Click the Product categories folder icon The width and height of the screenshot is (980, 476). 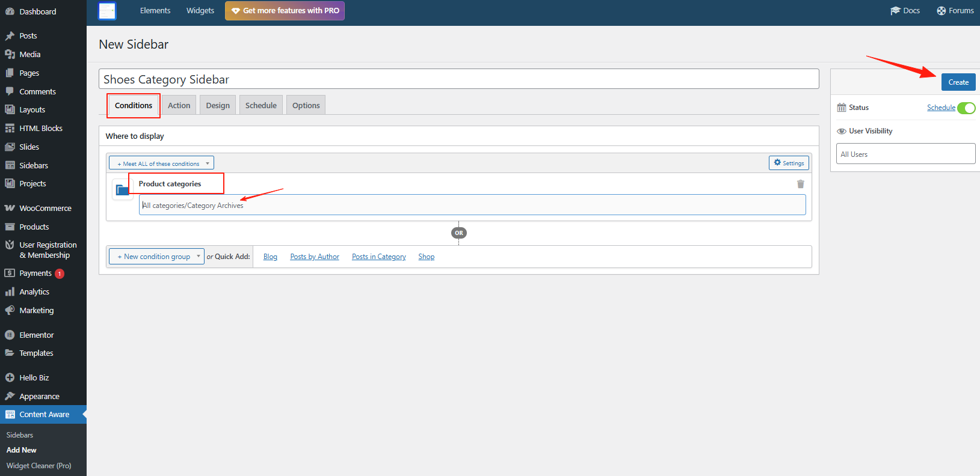[122, 189]
